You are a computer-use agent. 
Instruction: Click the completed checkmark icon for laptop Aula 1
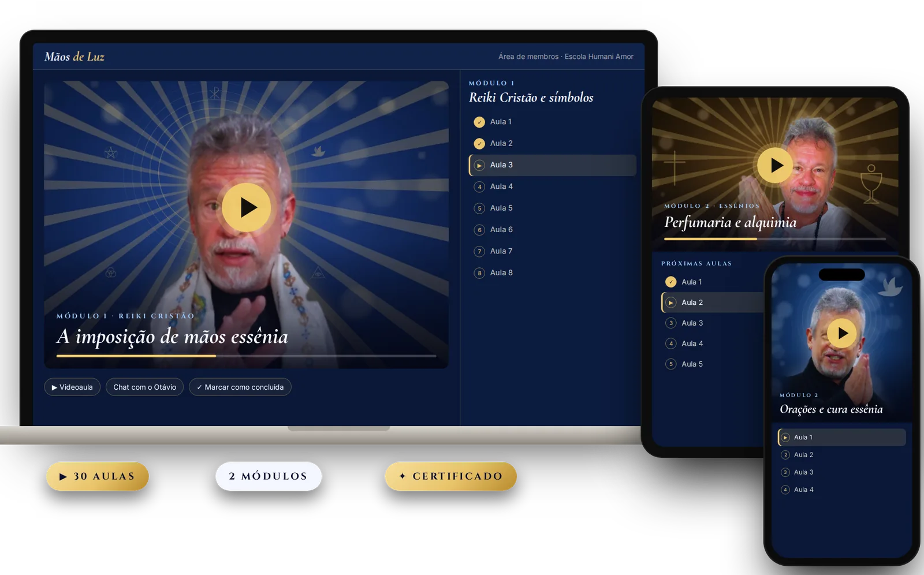coord(479,122)
